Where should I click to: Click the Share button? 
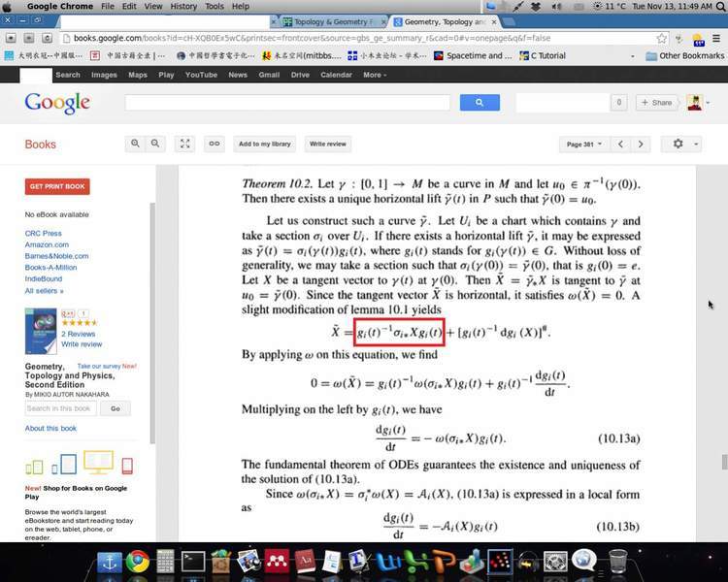(657, 103)
